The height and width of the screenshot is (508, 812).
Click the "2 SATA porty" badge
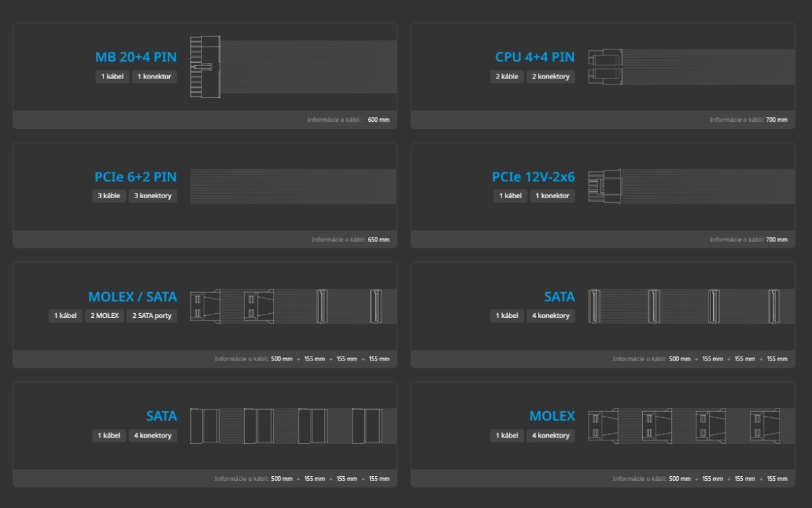152,316
